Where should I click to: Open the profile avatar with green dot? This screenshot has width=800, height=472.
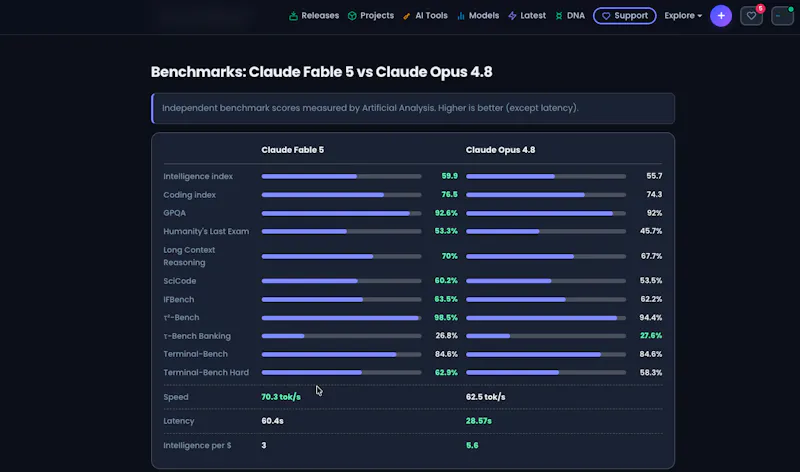(x=782, y=16)
